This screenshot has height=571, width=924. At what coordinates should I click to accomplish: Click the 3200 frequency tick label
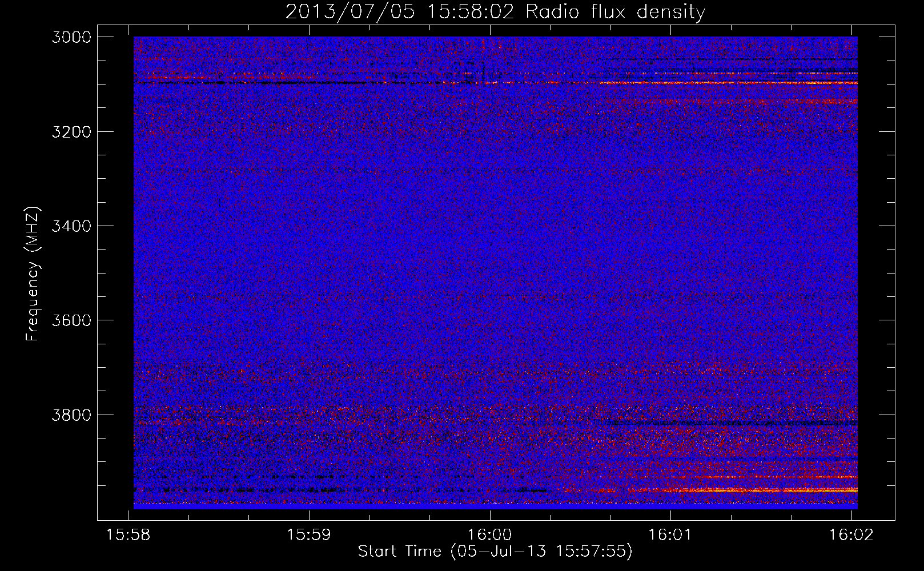tap(71, 132)
